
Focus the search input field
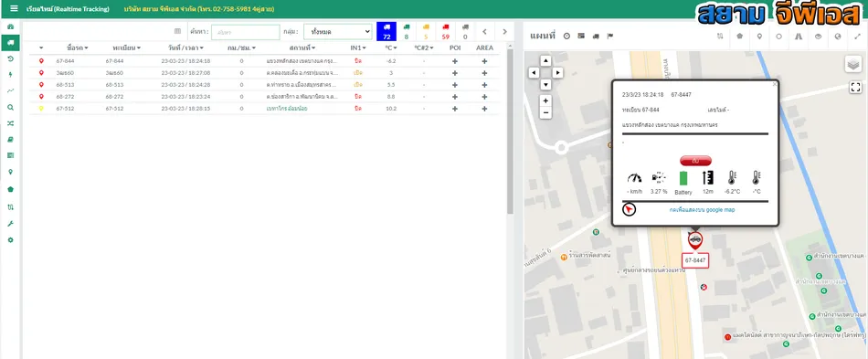[x=245, y=32]
